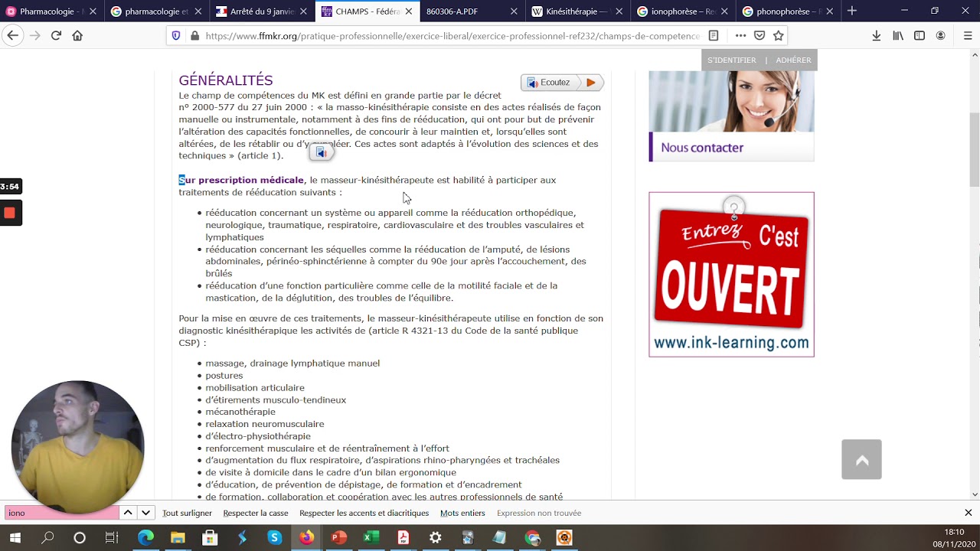Open page actions three-dots menu
The width and height of the screenshot is (980, 551).
(740, 35)
